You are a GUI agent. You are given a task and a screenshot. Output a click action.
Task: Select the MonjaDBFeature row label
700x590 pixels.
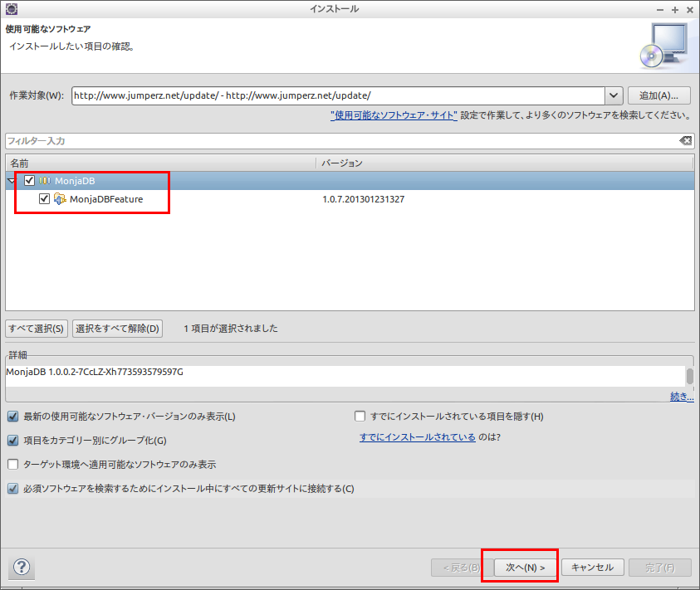(x=106, y=199)
